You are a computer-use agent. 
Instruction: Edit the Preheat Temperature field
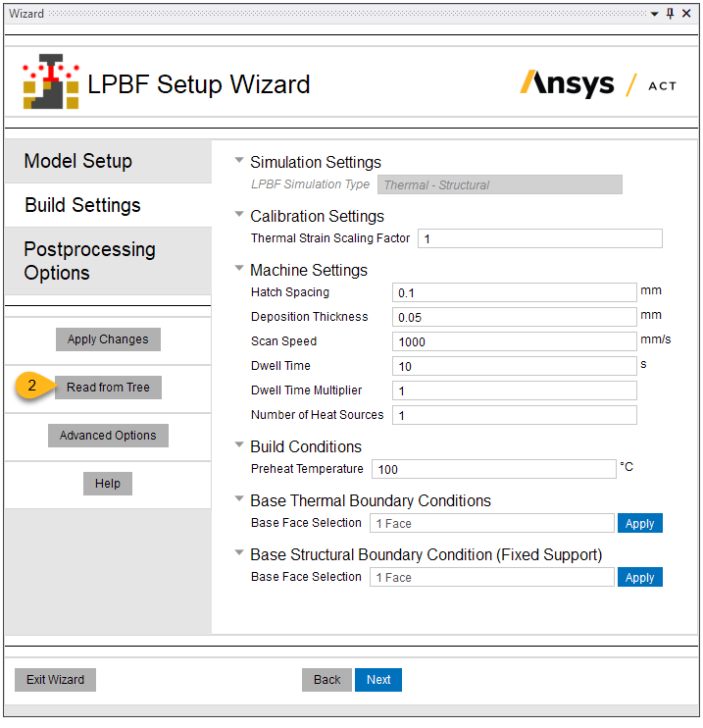point(494,469)
